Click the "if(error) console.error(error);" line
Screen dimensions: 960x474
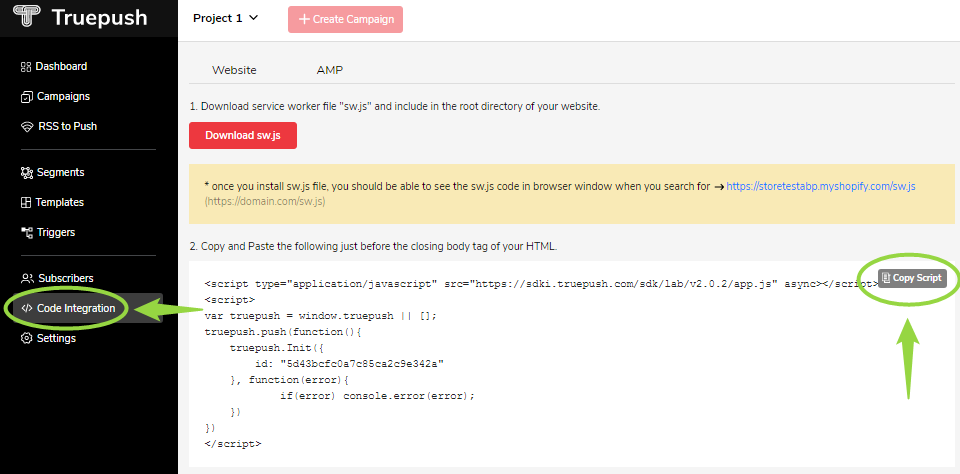378,396
